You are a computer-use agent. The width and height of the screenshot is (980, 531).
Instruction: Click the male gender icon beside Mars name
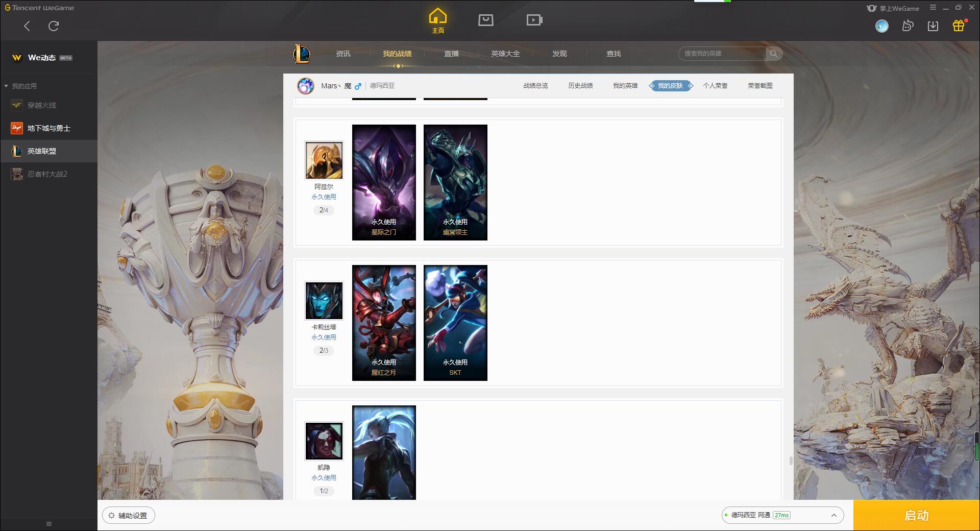[x=358, y=86]
